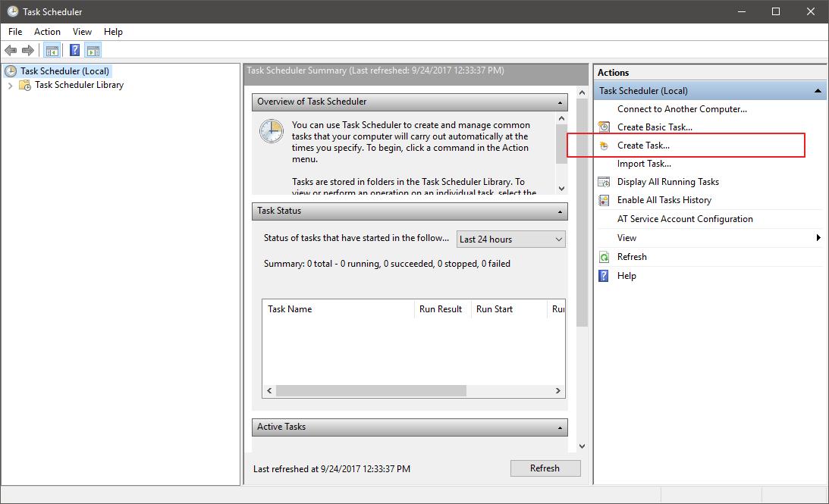Click the Task Name column header
Viewport: 829px width, 504px height.
[338, 309]
